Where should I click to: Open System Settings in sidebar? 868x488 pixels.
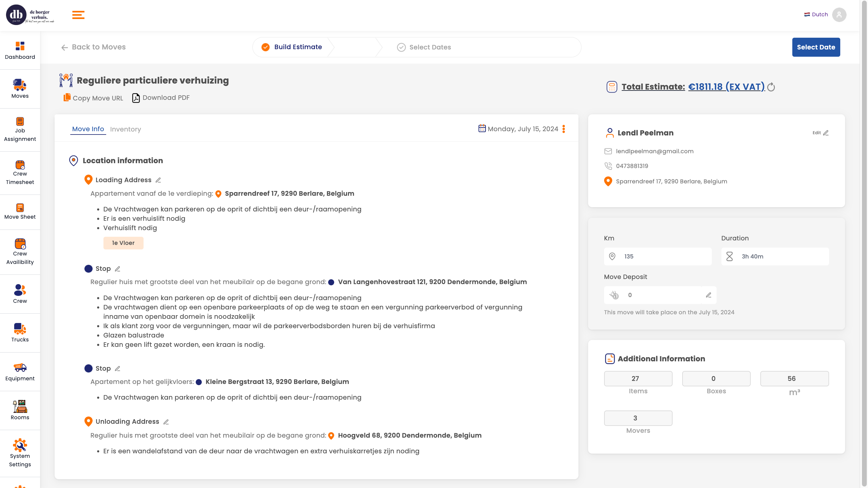(x=20, y=453)
